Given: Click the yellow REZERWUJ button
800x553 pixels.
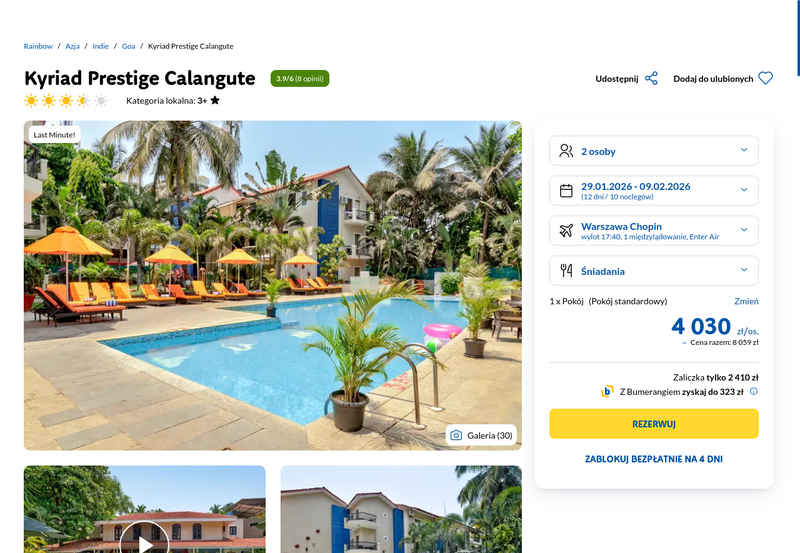Looking at the screenshot, I should coord(654,423).
